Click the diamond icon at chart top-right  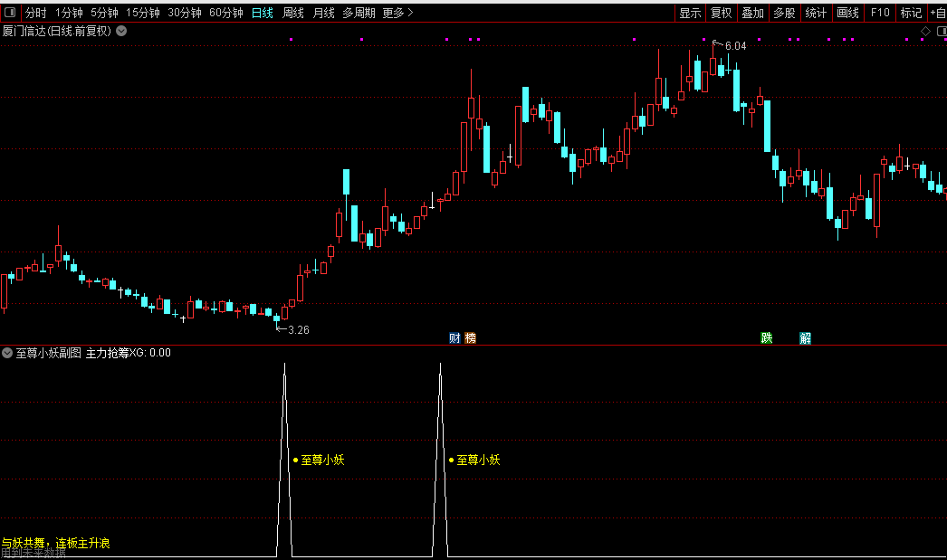click(x=925, y=31)
